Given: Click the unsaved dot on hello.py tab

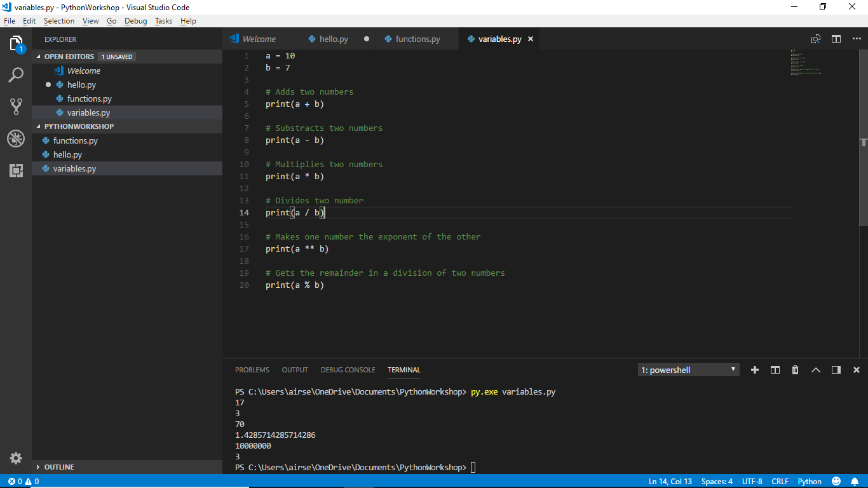Looking at the screenshot, I should click(367, 39).
